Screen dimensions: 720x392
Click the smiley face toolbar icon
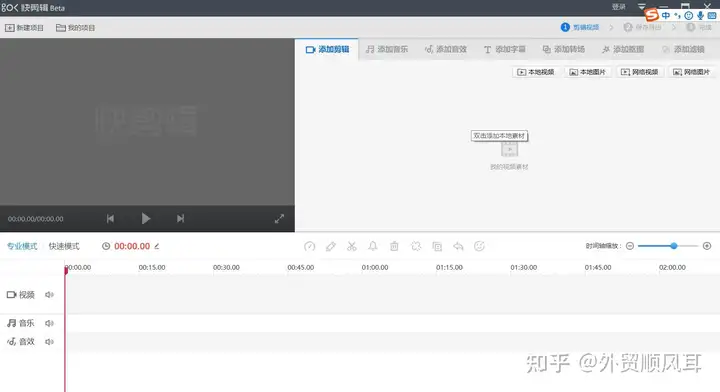coord(479,246)
